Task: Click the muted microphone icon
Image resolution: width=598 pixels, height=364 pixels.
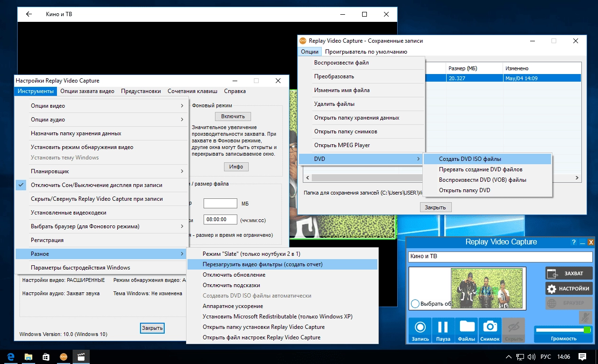Action: (586, 317)
